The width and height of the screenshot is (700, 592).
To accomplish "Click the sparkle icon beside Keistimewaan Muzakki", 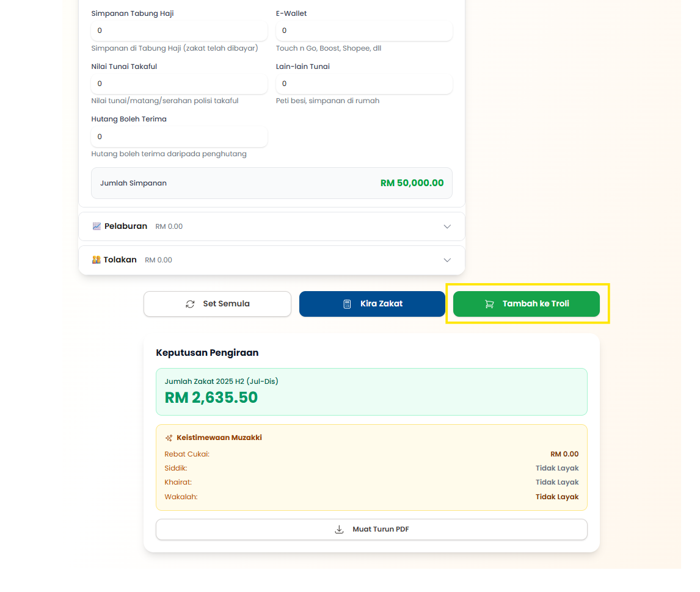I will click(169, 438).
